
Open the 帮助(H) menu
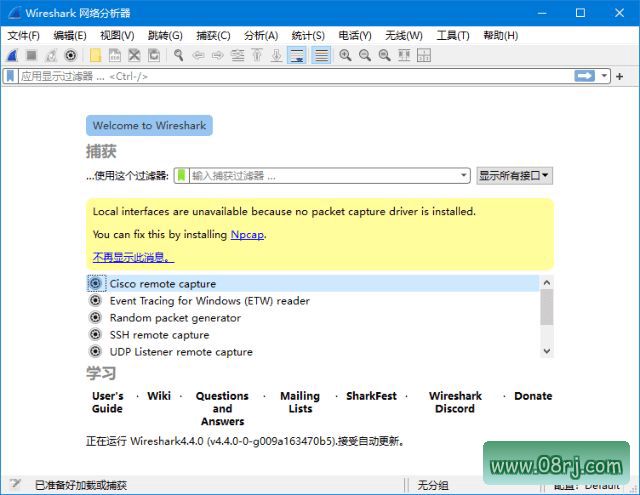click(x=500, y=36)
